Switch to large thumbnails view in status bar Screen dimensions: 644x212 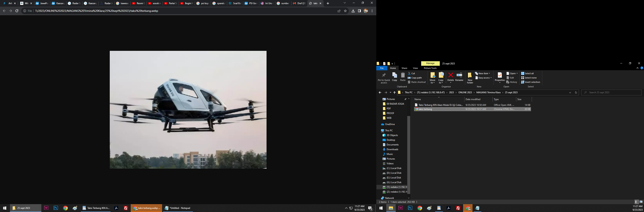point(641,202)
